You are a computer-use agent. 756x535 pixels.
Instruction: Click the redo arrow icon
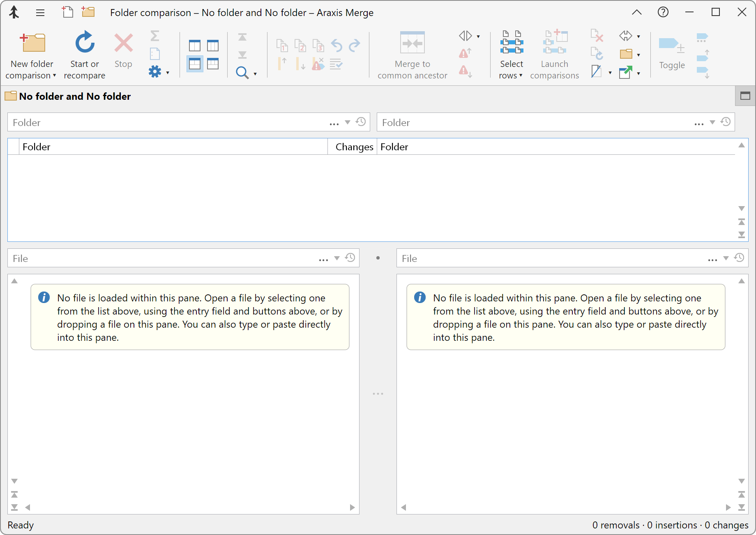354,45
